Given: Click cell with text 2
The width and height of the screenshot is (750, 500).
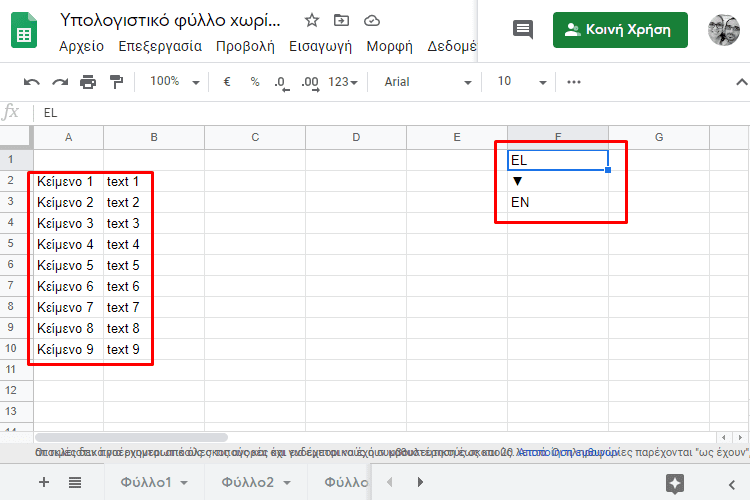Looking at the screenshot, I should coord(154,202).
